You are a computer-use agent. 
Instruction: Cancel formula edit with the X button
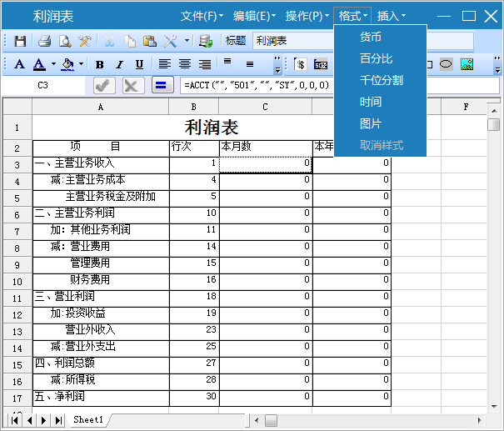pyautogui.click(x=132, y=85)
